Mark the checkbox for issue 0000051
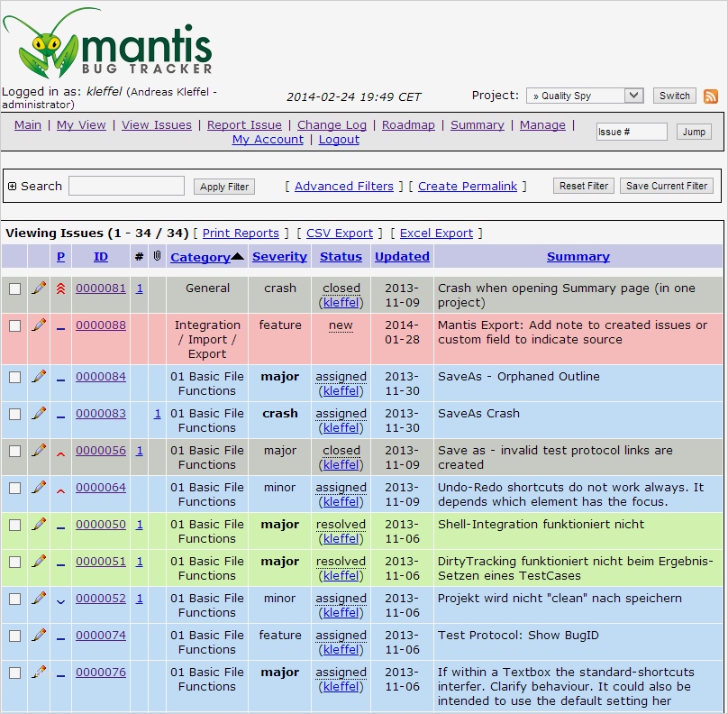The width and height of the screenshot is (728, 714). click(x=14, y=562)
